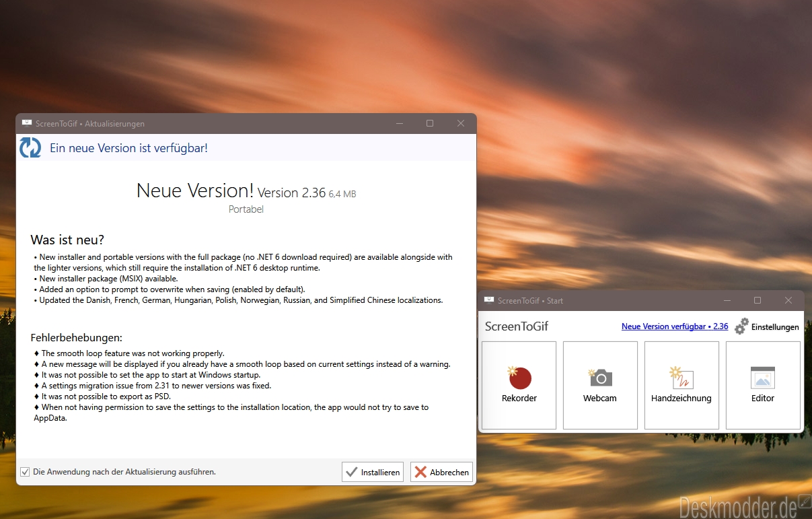Click 'New installer package (MSIX) available.' line
812x519 pixels.
[106, 279]
